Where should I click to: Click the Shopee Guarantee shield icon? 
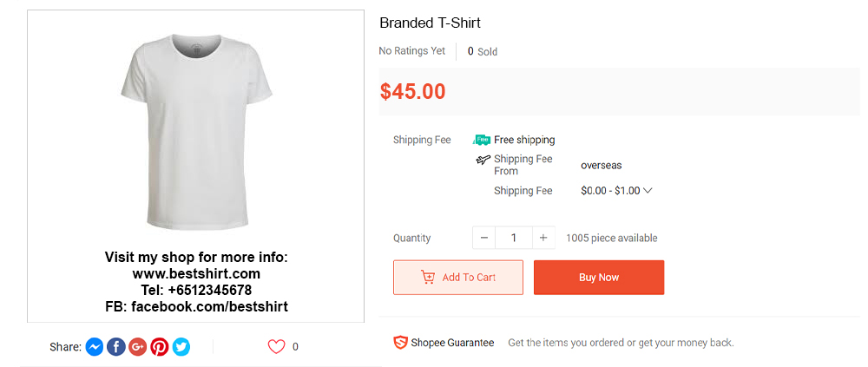tap(400, 343)
